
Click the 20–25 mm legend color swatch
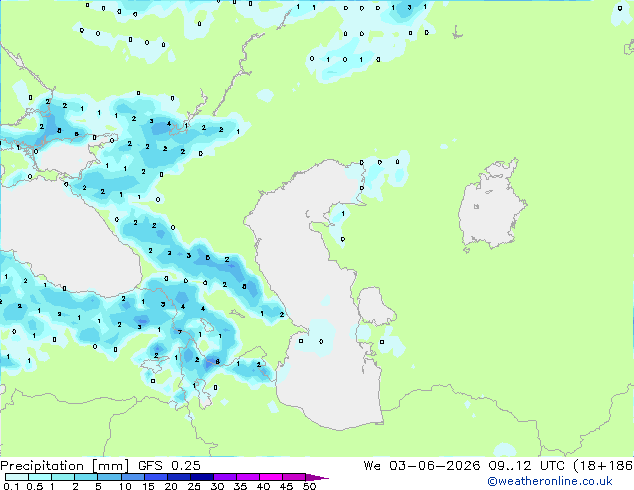[x=179, y=477]
